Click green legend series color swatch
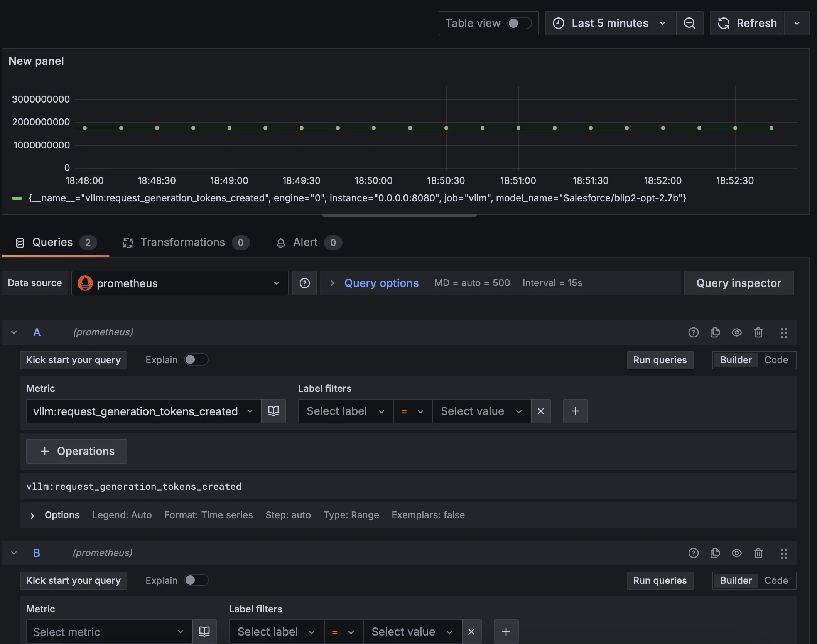Viewport: 817px width, 644px height. [x=17, y=198]
